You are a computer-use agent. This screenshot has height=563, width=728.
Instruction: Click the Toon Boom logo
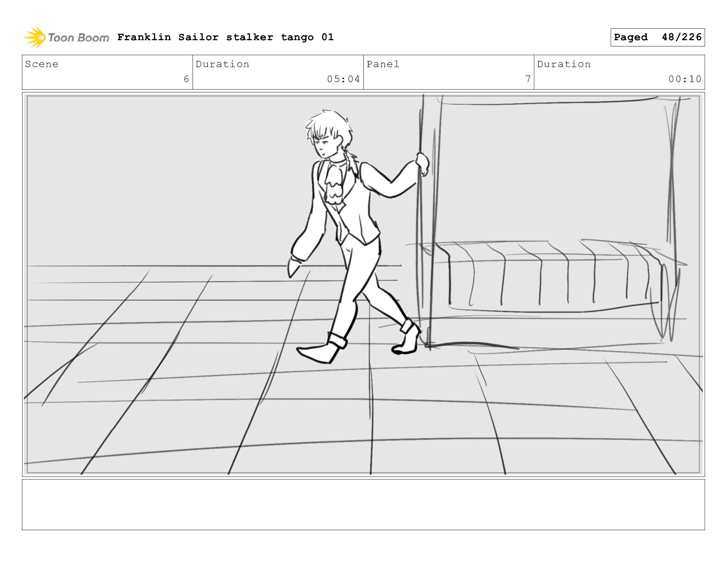(x=66, y=38)
